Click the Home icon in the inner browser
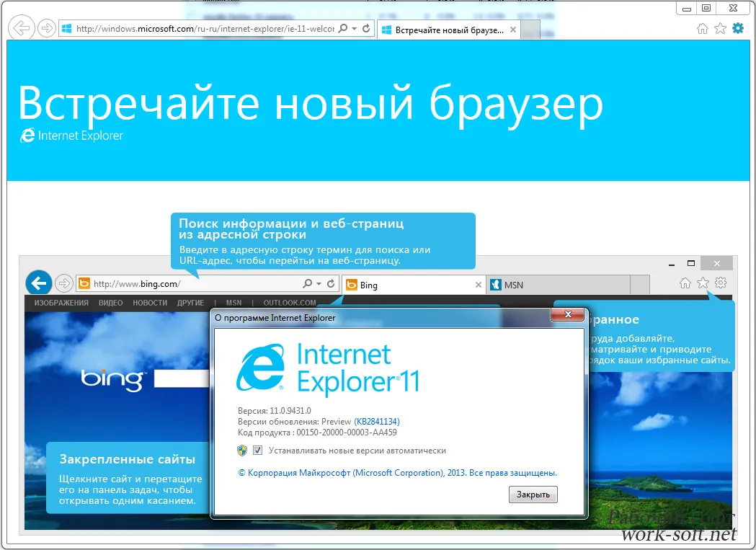The width and height of the screenshot is (756, 550). 685,283
